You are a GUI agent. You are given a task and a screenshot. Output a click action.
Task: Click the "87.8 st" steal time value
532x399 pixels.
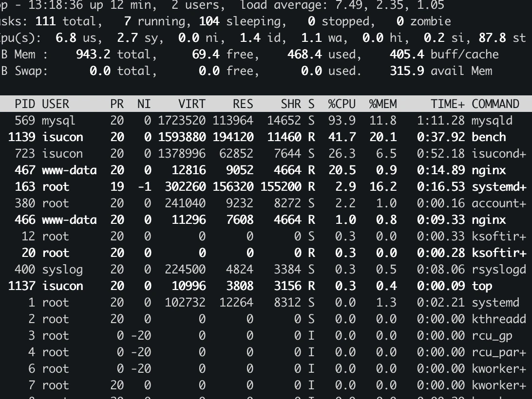502,37
